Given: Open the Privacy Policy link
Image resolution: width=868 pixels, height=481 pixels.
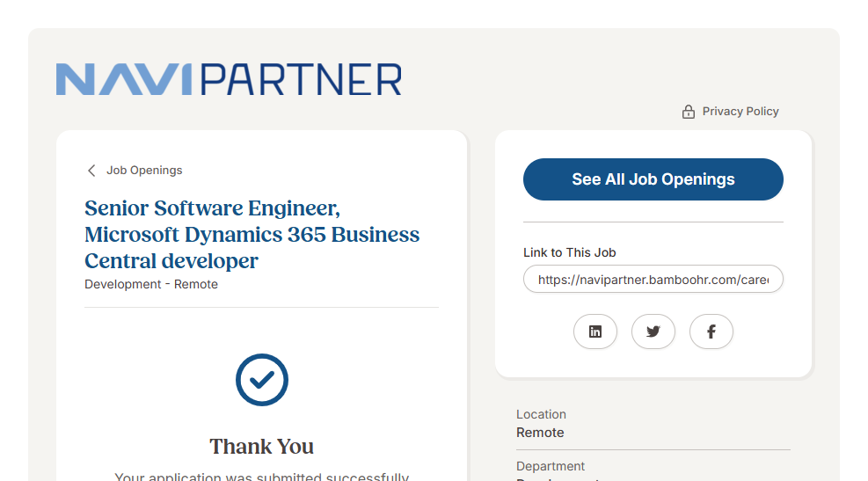Looking at the screenshot, I should pyautogui.click(x=740, y=112).
